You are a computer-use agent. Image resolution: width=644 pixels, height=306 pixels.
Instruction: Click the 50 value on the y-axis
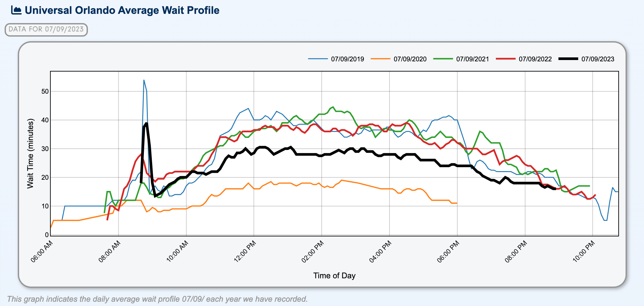[45, 91]
